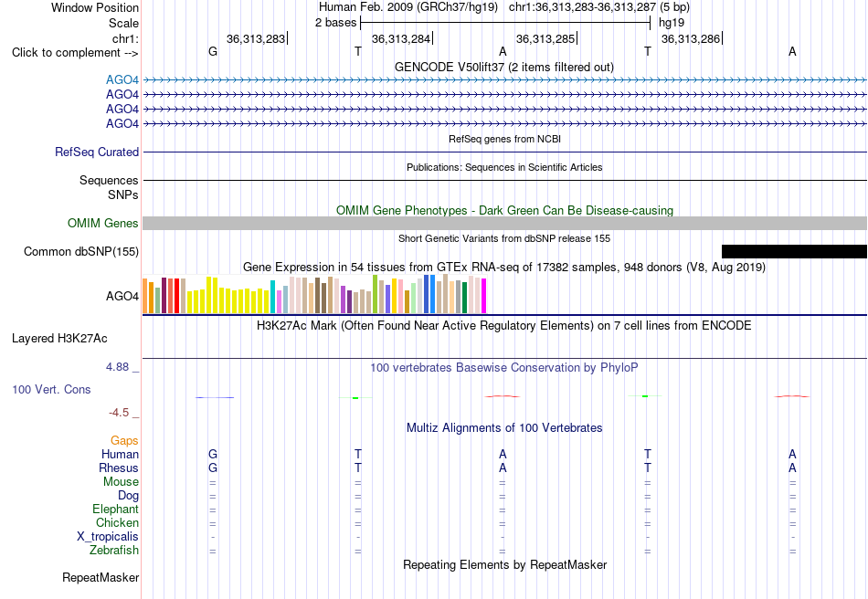868x599 pixels.
Task: Click 'Human Feb. 2009 (GRCh37/hg19)' text
Action: tap(408, 7)
